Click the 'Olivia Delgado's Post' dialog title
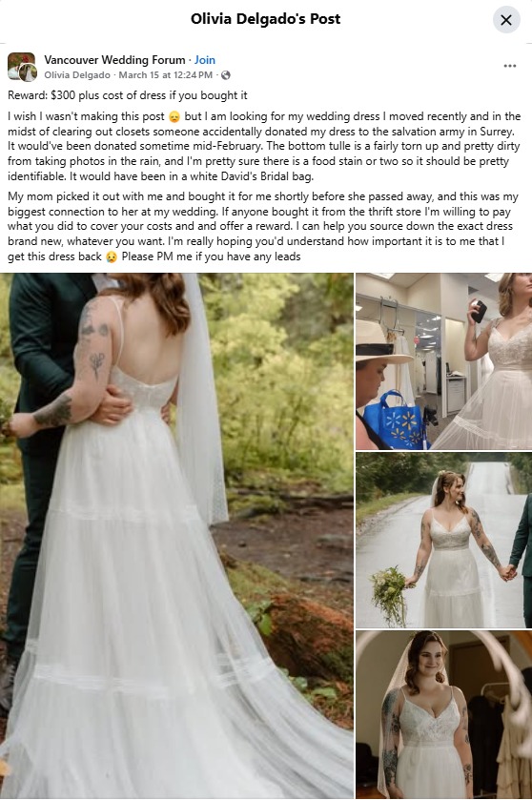Viewport: 532px width, 800px height. tap(265, 19)
